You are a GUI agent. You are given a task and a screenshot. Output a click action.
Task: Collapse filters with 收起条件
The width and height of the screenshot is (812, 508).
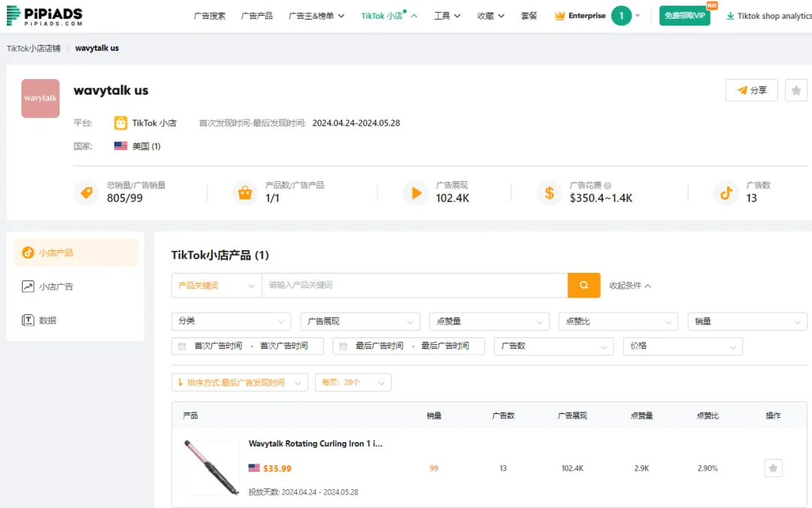pyautogui.click(x=630, y=286)
